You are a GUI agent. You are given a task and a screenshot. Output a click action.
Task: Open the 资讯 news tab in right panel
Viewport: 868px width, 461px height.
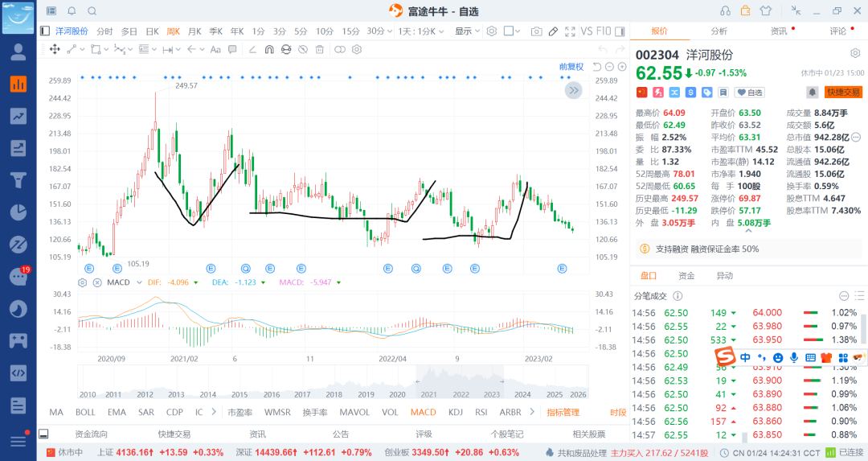tap(779, 31)
